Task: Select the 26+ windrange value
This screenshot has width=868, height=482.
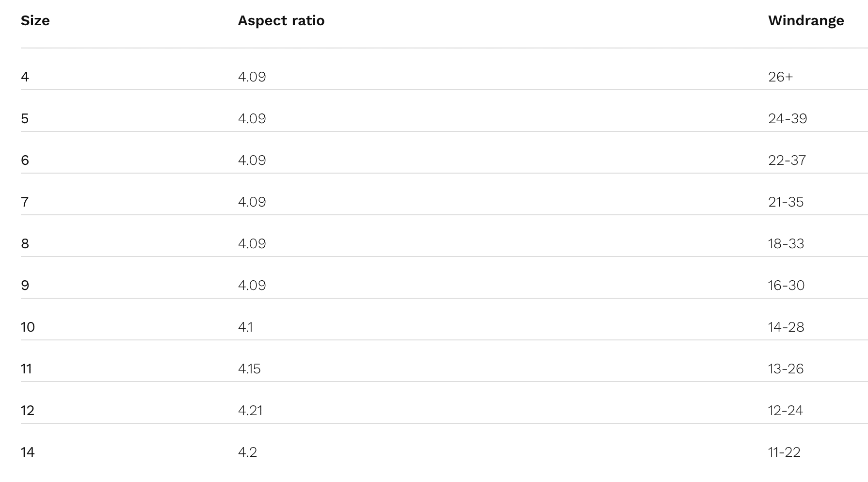Action: (x=780, y=77)
